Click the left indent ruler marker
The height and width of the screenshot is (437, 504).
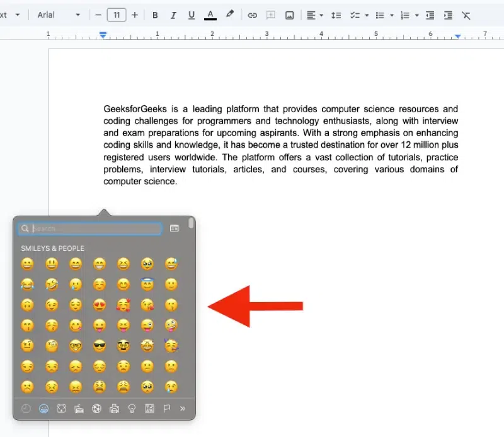103,35
